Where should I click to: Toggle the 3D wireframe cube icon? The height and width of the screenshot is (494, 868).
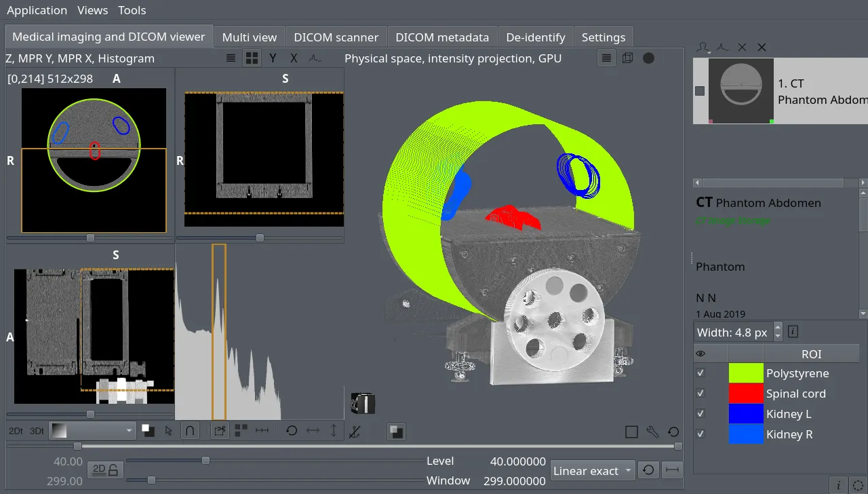[x=628, y=58]
